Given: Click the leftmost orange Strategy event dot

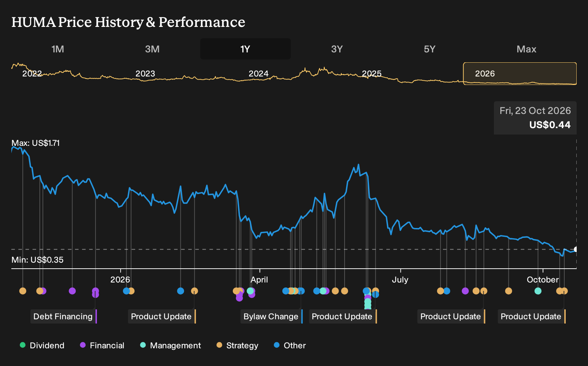Looking at the screenshot, I should click(x=23, y=291).
